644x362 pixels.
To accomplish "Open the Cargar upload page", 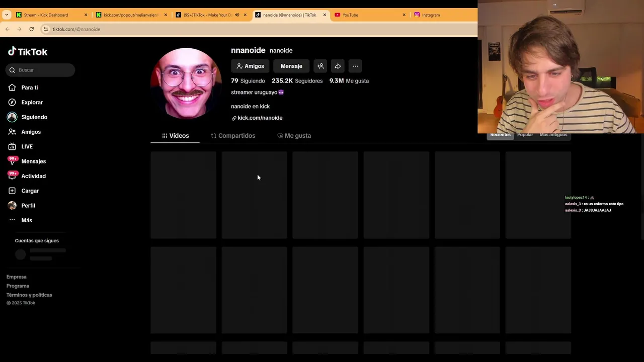I will click(x=23, y=191).
